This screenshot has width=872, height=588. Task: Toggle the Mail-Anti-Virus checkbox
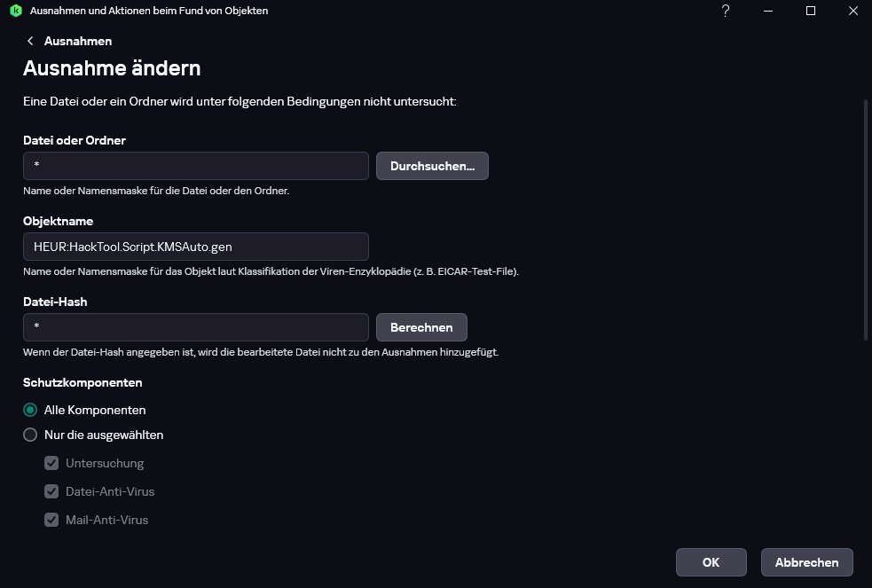(51, 520)
